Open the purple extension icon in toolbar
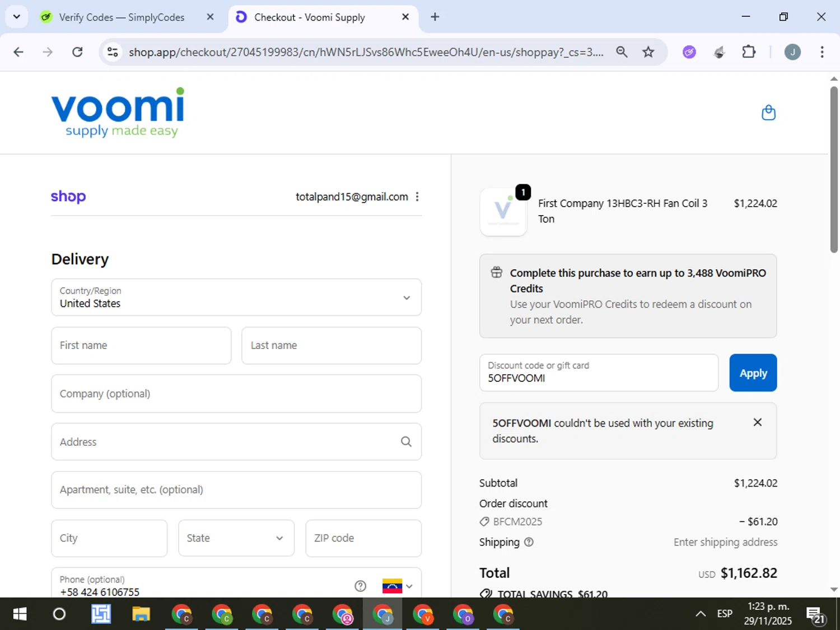This screenshot has width=840, height=630. click(x=689, y=52)
